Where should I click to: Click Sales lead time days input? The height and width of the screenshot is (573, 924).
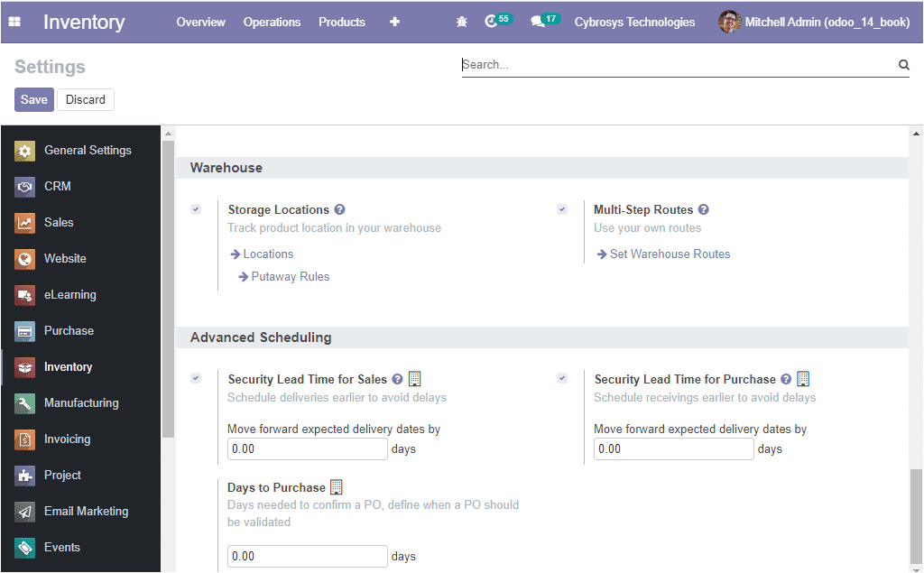click(308, 449)
